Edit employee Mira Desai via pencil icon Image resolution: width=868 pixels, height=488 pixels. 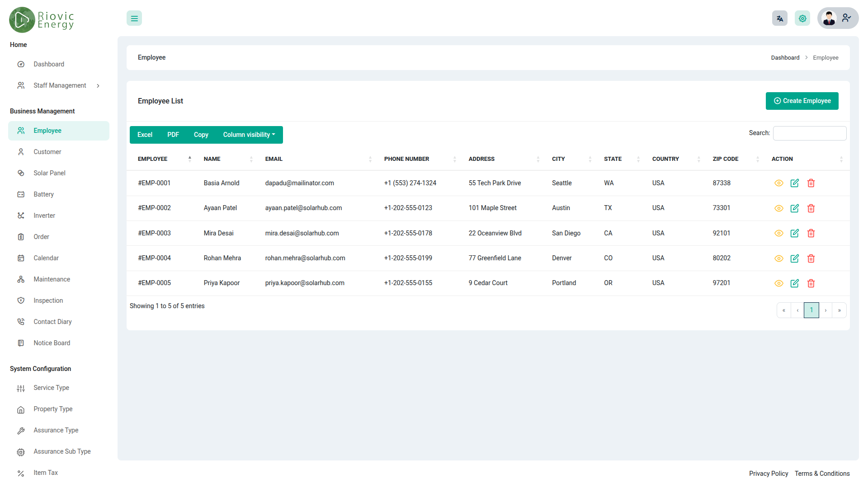794,233
